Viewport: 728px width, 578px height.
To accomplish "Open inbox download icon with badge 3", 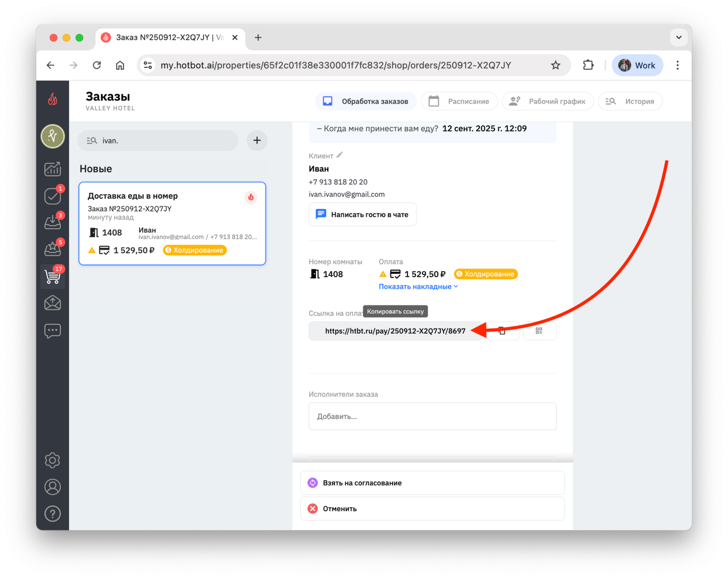I will [x=53, y=221].
